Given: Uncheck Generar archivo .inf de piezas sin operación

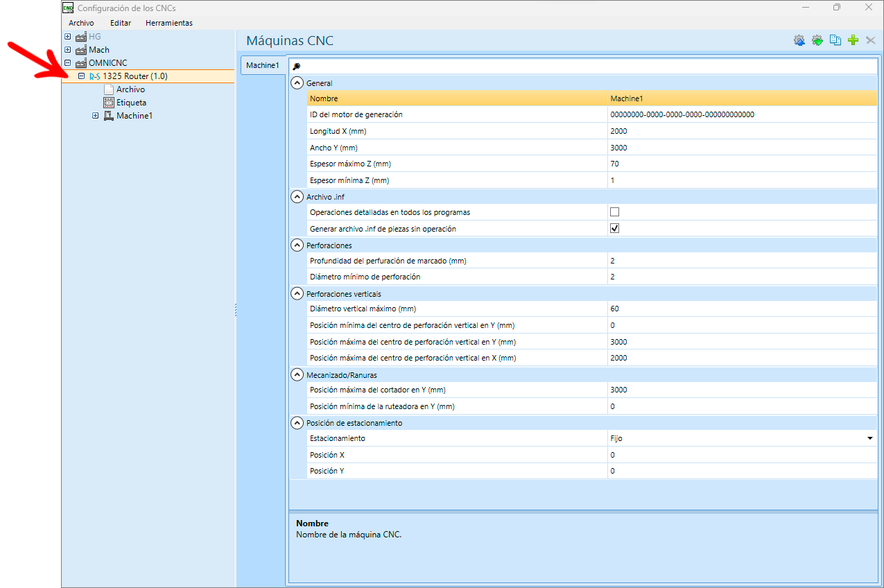Looking at the screenshot, I should pyautogui.click(x=614, y=228).
